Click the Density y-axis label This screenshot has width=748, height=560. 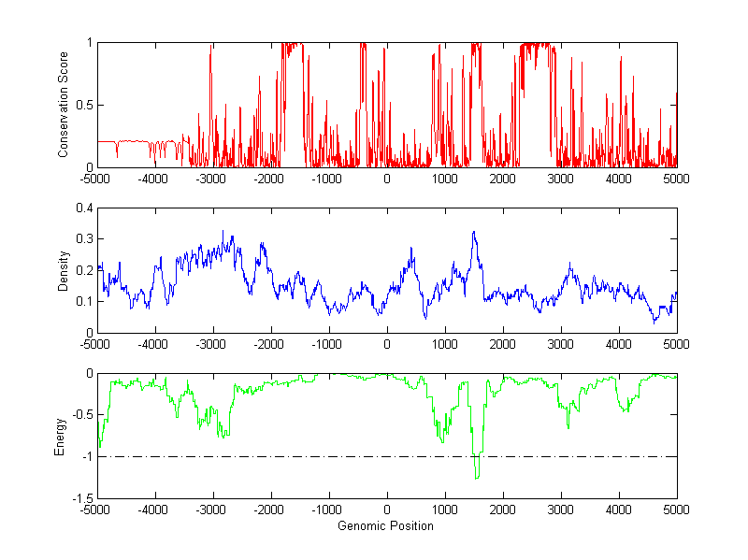point(64,270)
